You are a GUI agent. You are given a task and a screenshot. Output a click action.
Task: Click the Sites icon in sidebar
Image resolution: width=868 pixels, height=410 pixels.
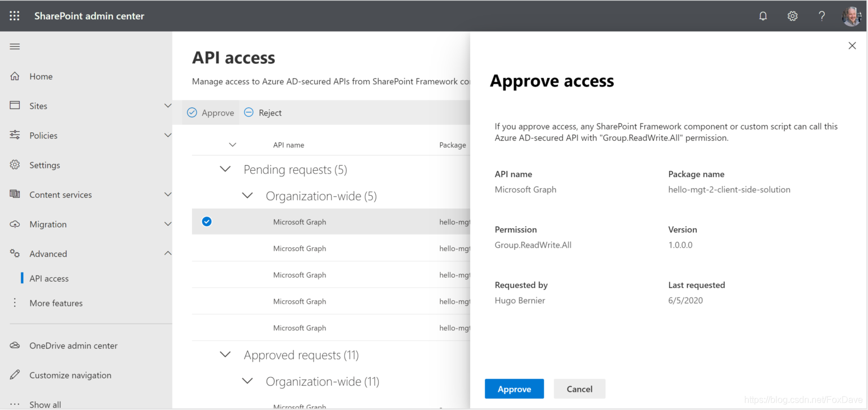click(x=15, y=106)
